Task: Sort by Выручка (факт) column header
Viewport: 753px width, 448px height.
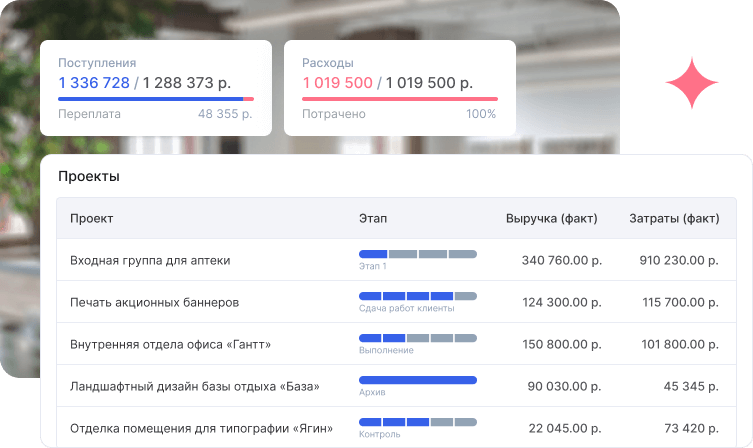Action: [x=552, y=218]
